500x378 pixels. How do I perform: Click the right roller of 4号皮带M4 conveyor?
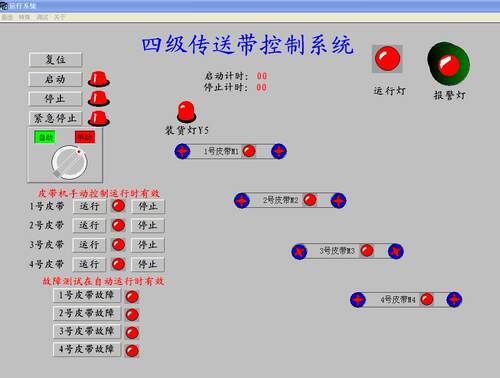click(x=454, y=300)
